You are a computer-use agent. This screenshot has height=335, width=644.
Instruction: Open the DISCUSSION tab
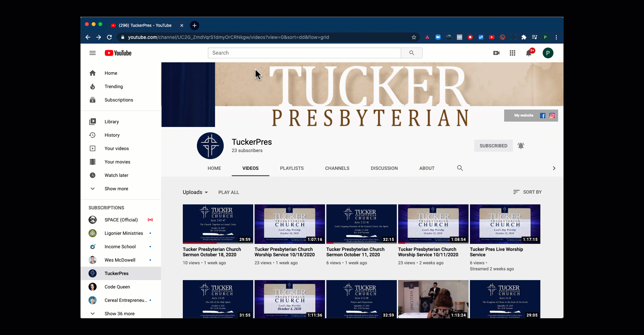coord(384,168)
